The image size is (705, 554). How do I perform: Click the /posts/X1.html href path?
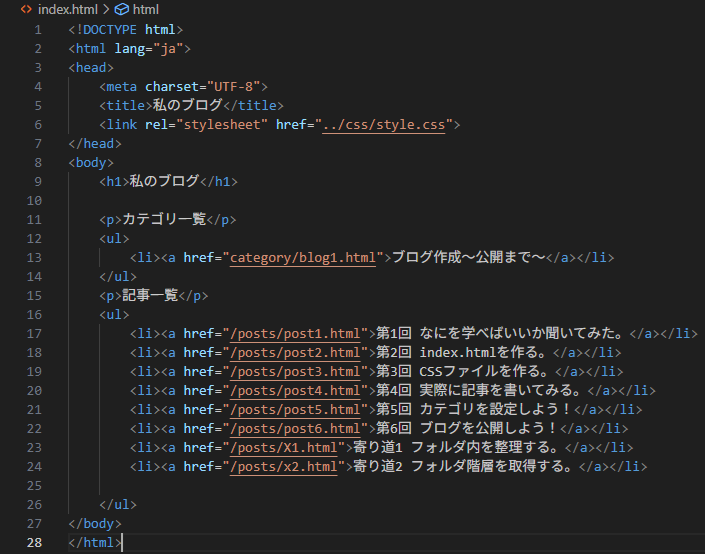tap(284, 447)
